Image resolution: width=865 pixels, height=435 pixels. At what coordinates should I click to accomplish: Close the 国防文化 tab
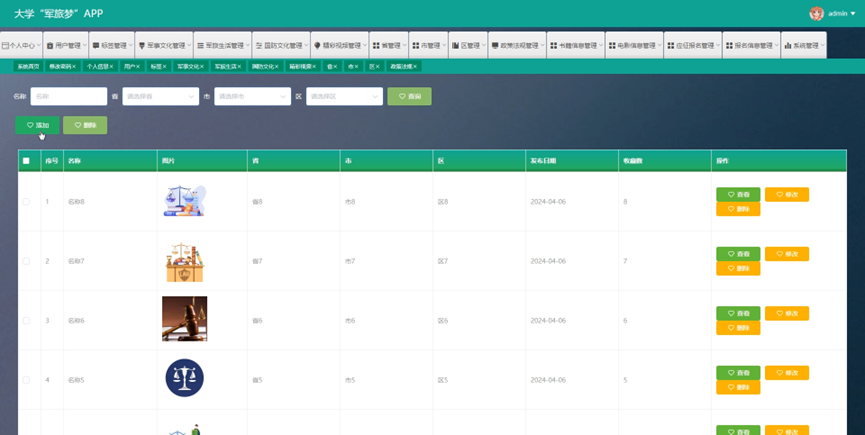(277, 66)
